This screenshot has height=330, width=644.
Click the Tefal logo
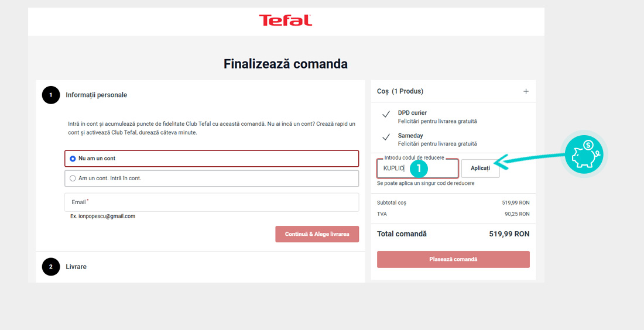(x=286, y=20)
